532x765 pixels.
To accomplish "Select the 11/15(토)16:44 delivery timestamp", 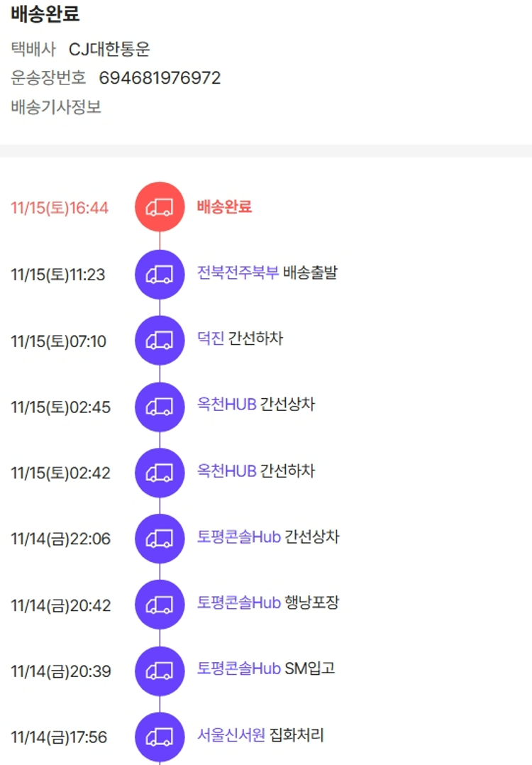I will click(x=60, y=208).
